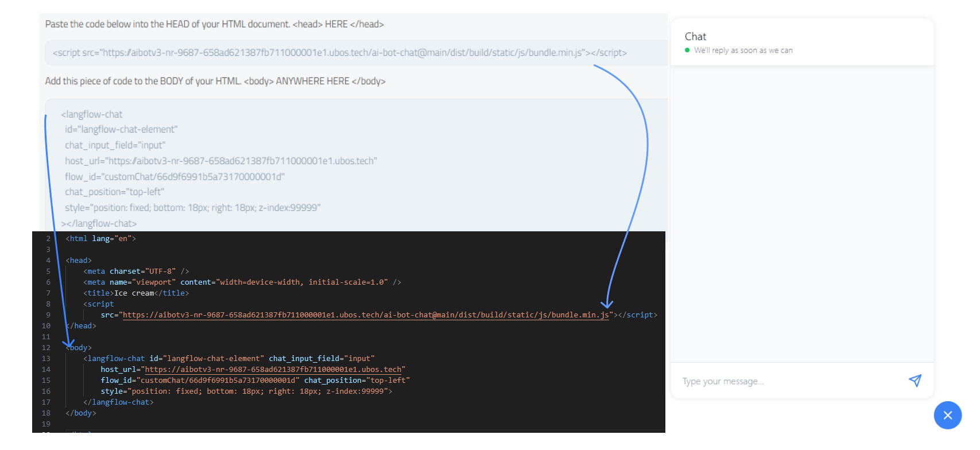Click the script src code snippet box

coord(356,53)
